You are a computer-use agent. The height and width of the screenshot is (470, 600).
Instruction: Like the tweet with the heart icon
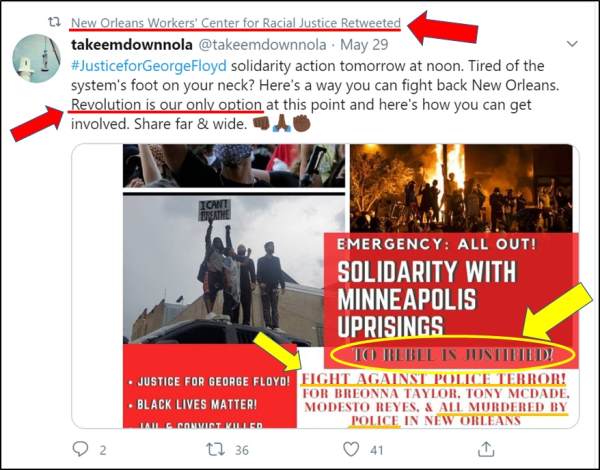pyautogui.click(x=351, y=449)
